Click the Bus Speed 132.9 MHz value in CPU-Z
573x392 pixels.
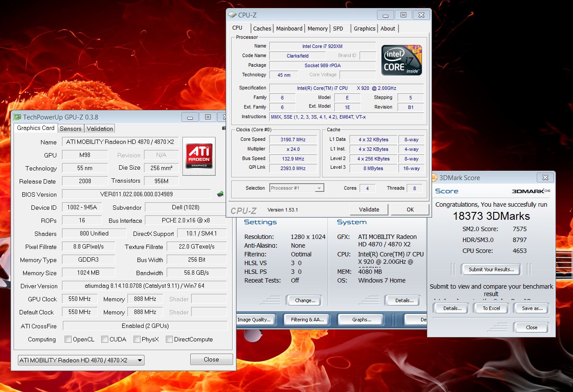293,159
